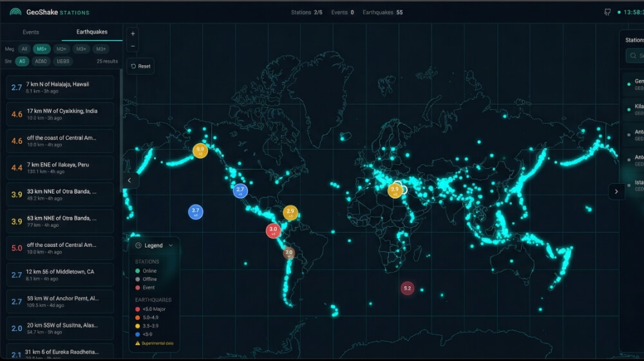Click the Events 0 header counter
The height and width of the screenshot is (361, 644).
(x=343, y=12)
